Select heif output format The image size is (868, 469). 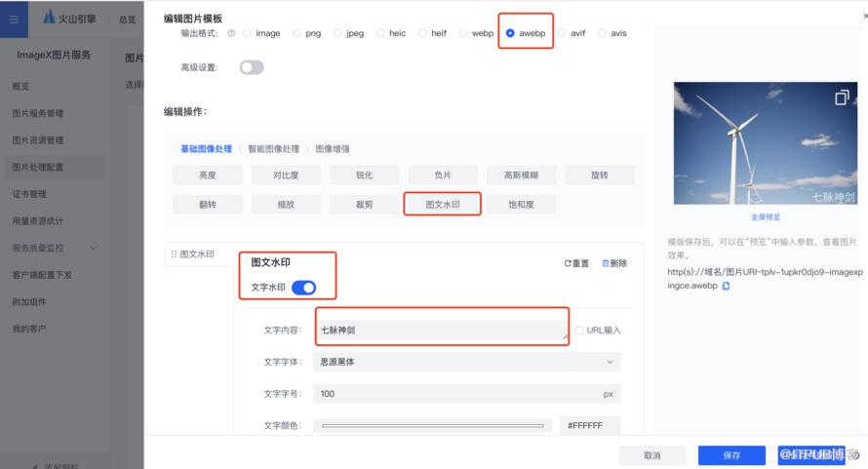click(x=422, y=33)
